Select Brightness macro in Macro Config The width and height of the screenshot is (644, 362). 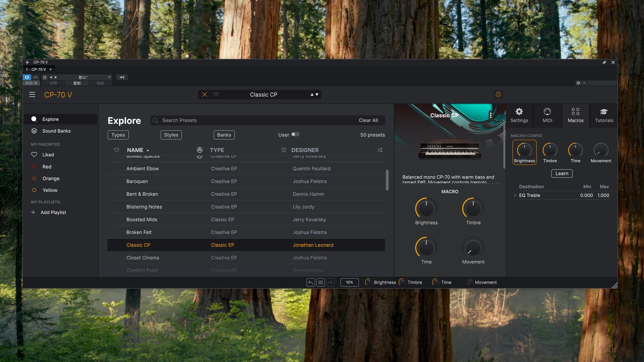(x=525, y=153)
